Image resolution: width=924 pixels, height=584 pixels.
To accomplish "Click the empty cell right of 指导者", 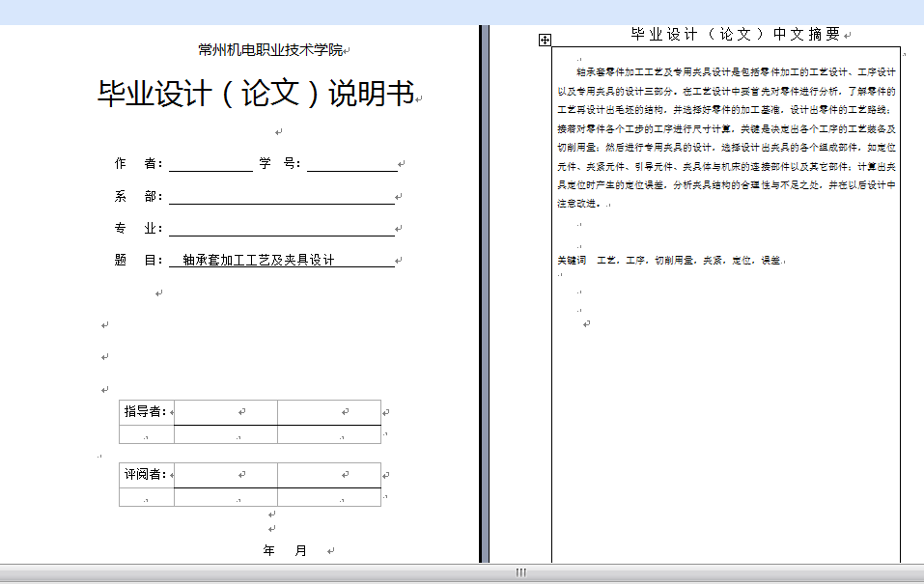I will point(226,412).
